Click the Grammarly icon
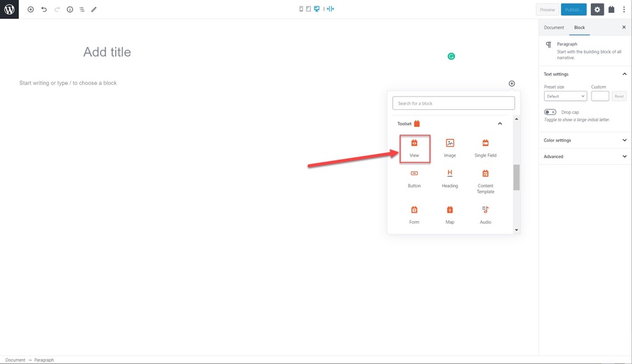The width and height of the screenshot is (632, 364). [451, 56]
